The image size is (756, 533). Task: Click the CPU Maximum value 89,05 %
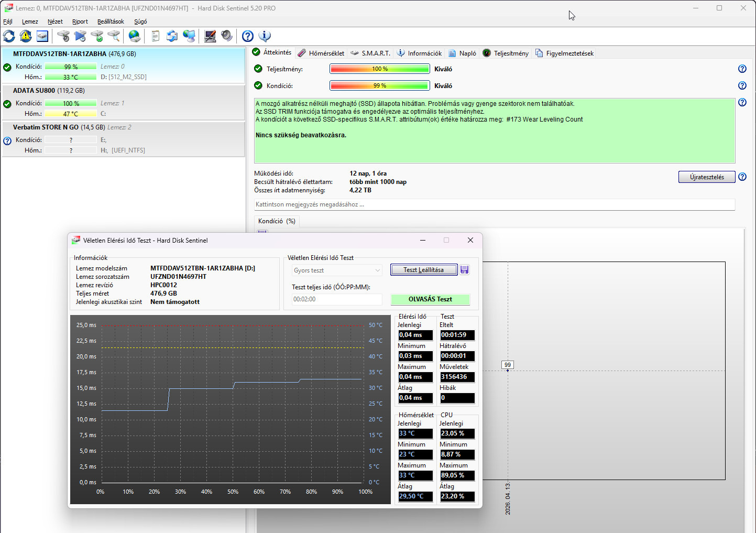pos(457,475)
